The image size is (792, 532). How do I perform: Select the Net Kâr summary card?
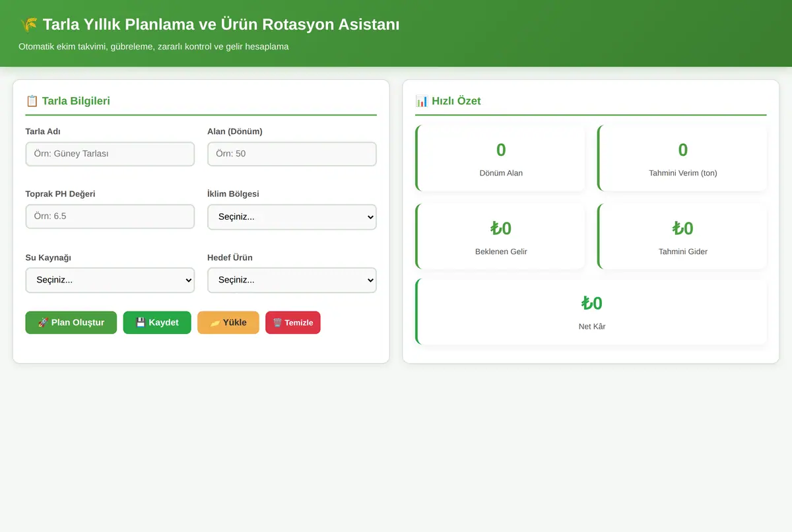coord(591,312)
